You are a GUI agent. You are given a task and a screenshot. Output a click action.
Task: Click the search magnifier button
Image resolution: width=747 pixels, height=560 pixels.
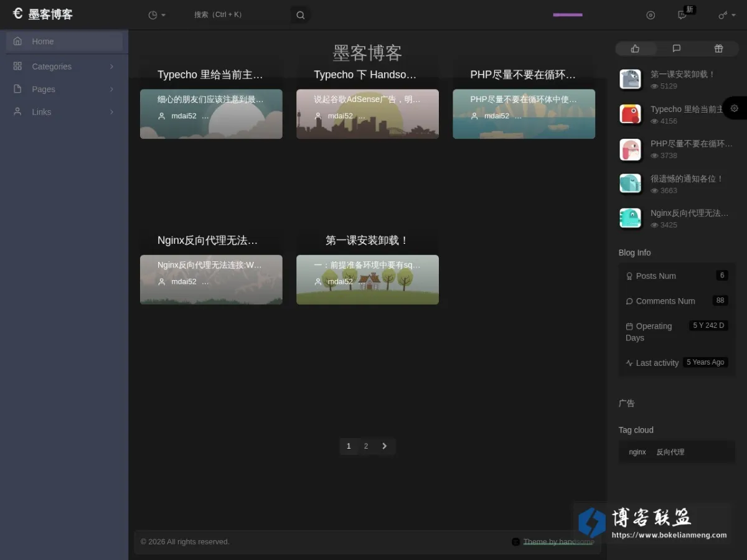pos(301,15)
